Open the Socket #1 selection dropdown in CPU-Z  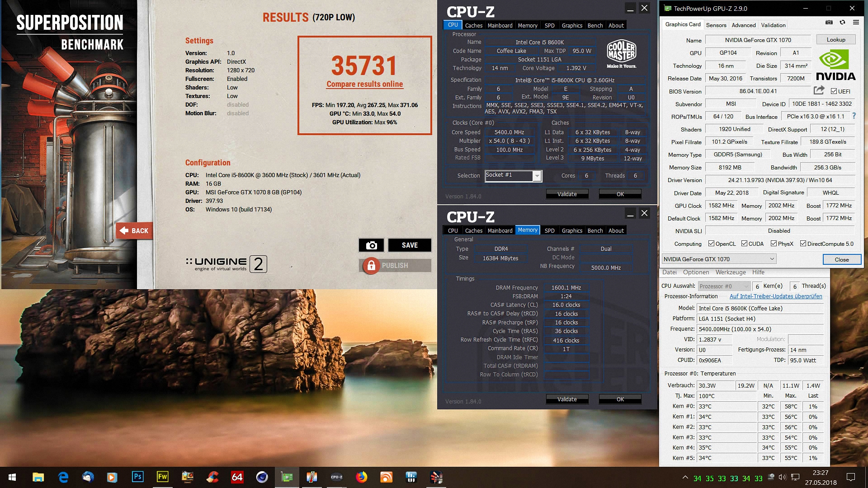[x=537, y=176]
